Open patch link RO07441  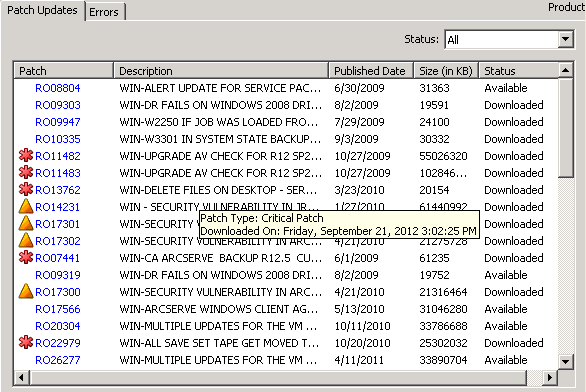point(58,258)
